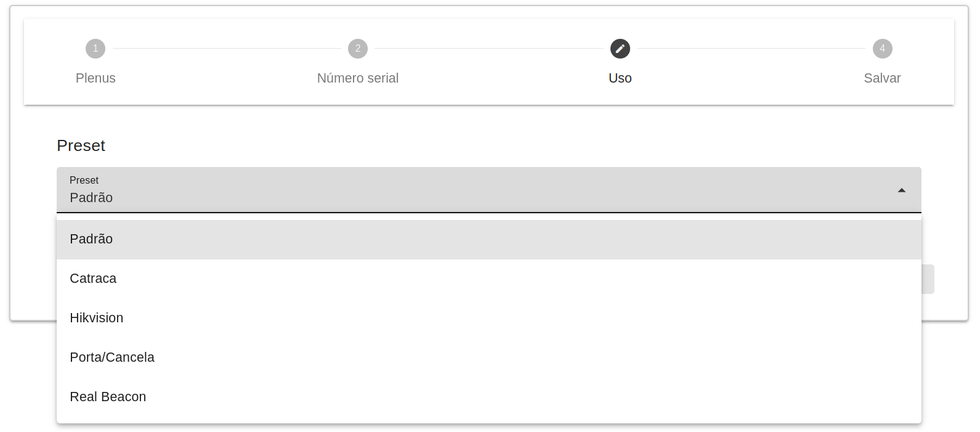Click the step 4 number circle
Viewport: 980px width, 432px height.
pyautogui.click(x=882, y=49)
